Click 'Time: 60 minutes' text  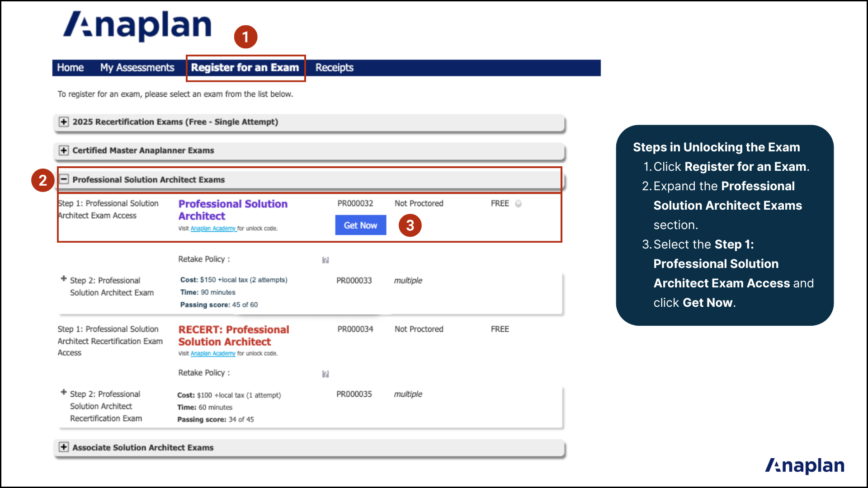click(x=204, y=408)
